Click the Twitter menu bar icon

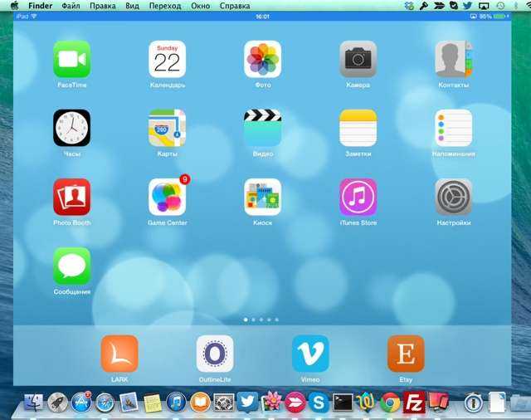point(468,6)
